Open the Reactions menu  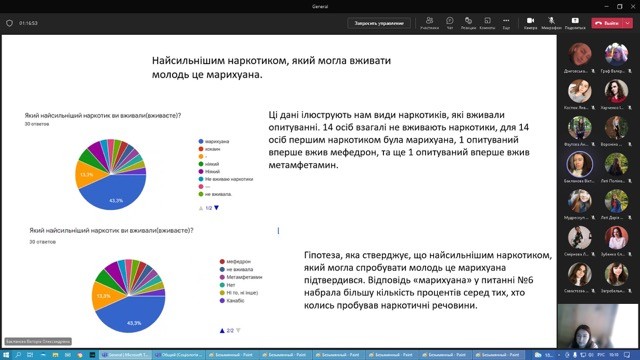(x=468, y=23)
